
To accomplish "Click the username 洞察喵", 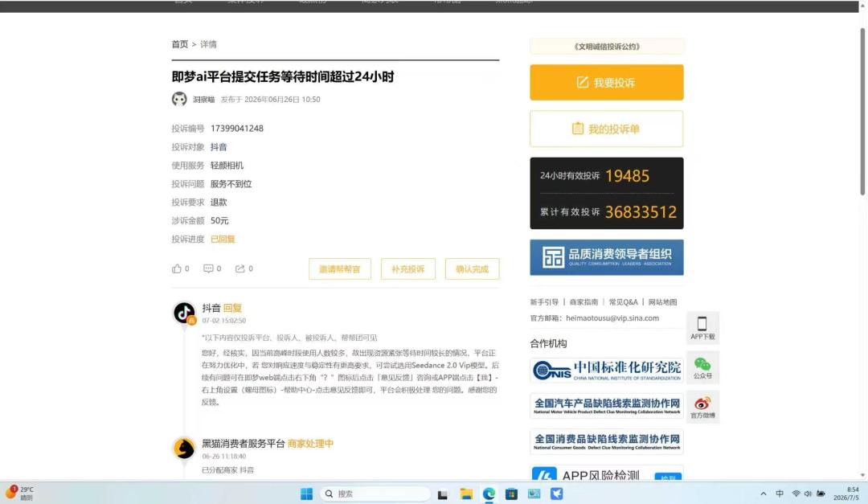I will click(203, 100).
